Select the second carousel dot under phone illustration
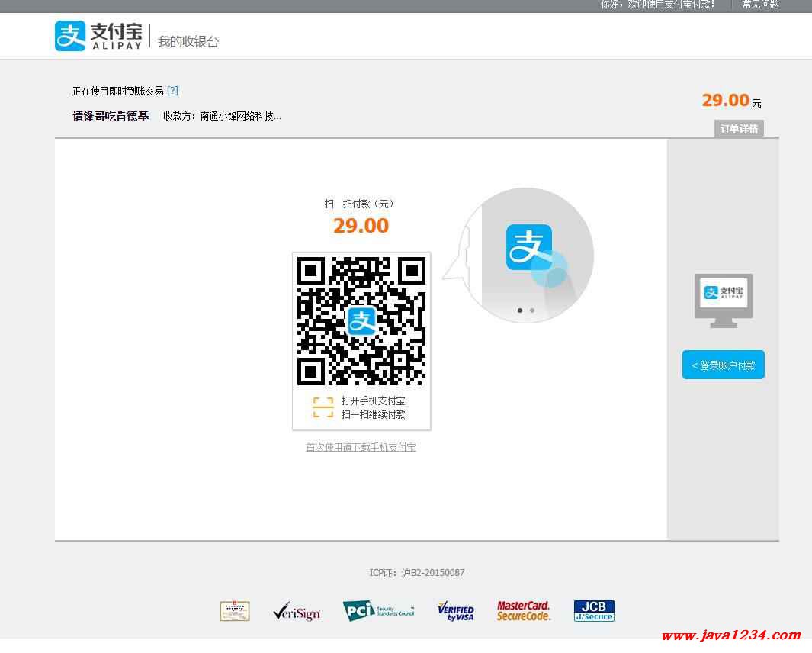This screenshot has width=812, height=653. coord(532,310)
